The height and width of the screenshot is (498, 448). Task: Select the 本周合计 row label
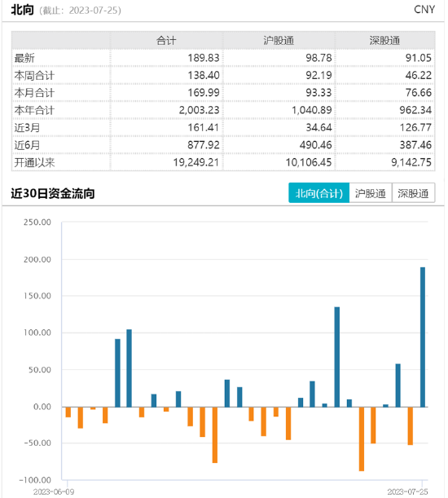tap(34, 75)
